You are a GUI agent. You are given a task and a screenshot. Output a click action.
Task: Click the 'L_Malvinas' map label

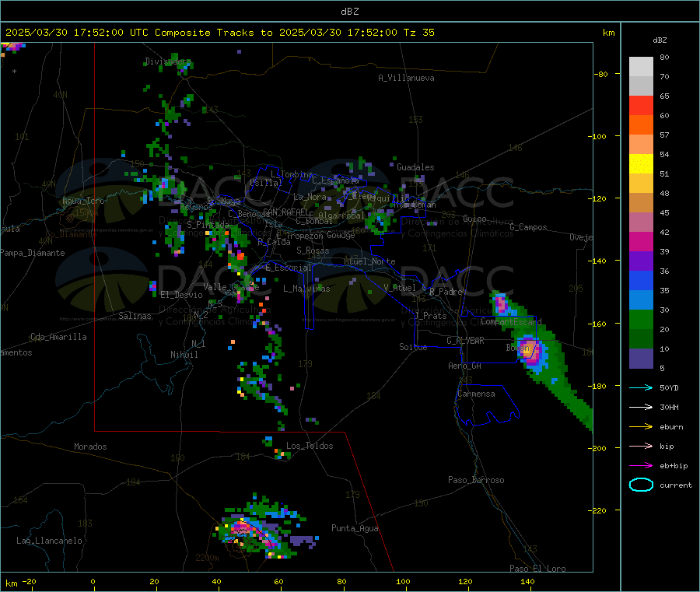[x=306, y=289]
